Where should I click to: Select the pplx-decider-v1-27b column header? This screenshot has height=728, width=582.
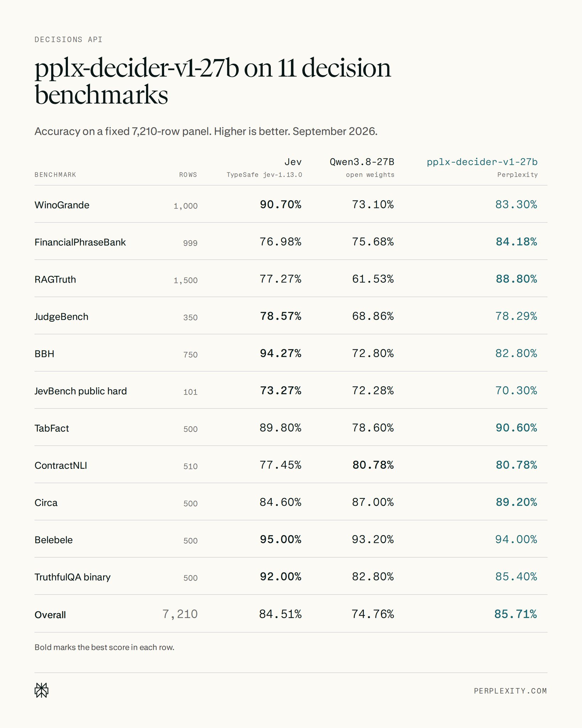click(x=482, y=162)
